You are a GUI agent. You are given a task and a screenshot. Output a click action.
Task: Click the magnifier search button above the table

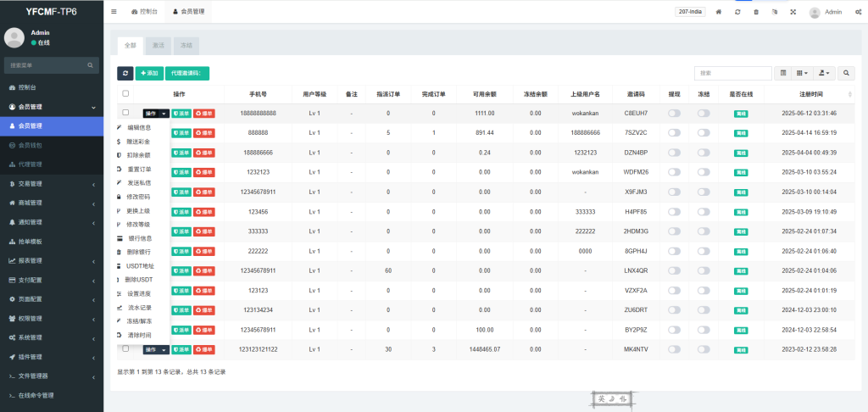(846, 74)
